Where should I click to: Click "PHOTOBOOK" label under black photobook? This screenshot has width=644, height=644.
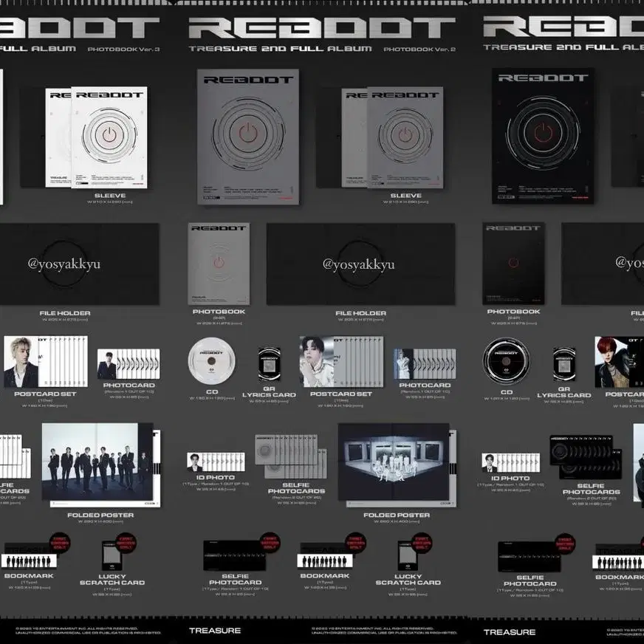[x=513, y=312]
